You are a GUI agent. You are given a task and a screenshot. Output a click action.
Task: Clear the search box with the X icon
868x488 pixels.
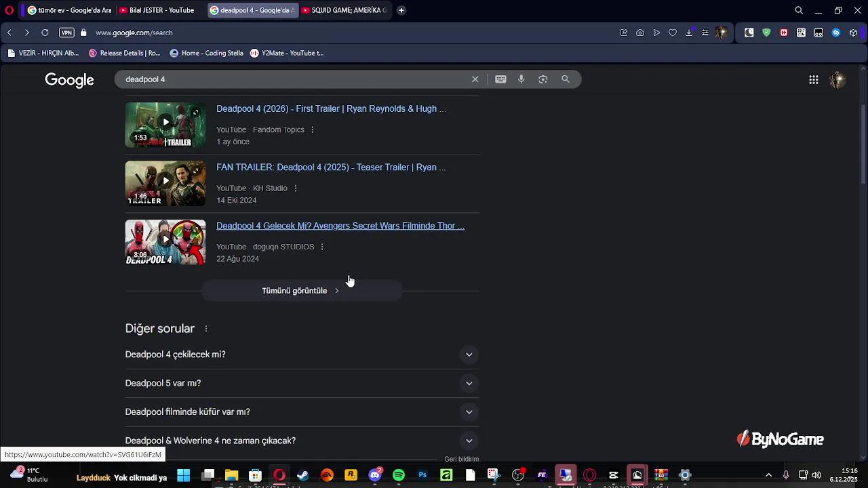(x=475, y=79)
